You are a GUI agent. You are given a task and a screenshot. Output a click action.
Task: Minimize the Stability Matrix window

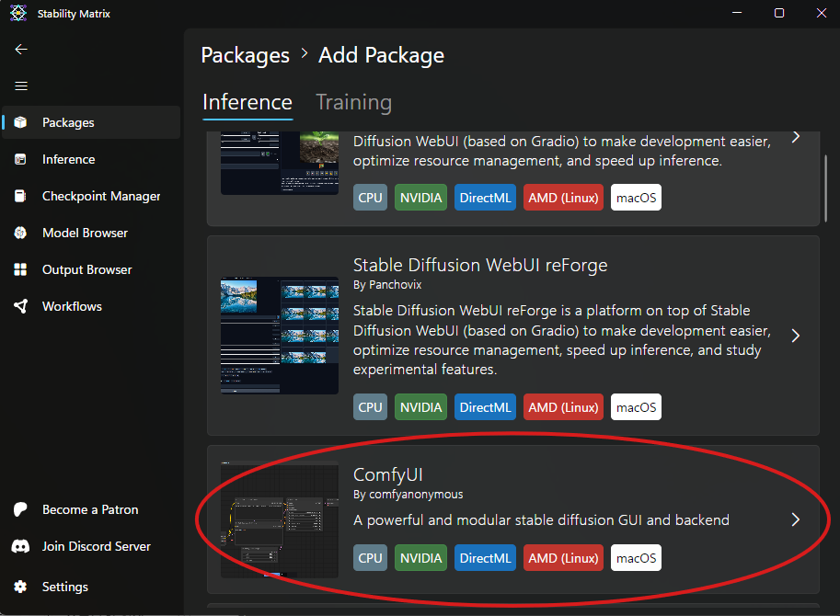tap(737, 13)
